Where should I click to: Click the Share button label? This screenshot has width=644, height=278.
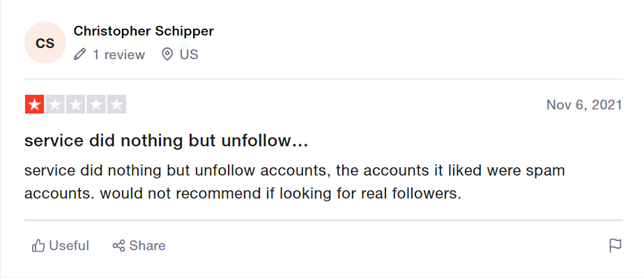(147, 245)
